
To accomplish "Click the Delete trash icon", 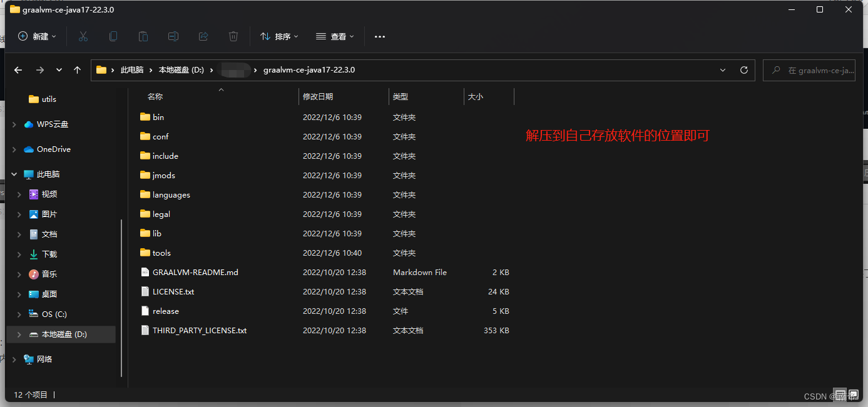I will tap(233, 37).
